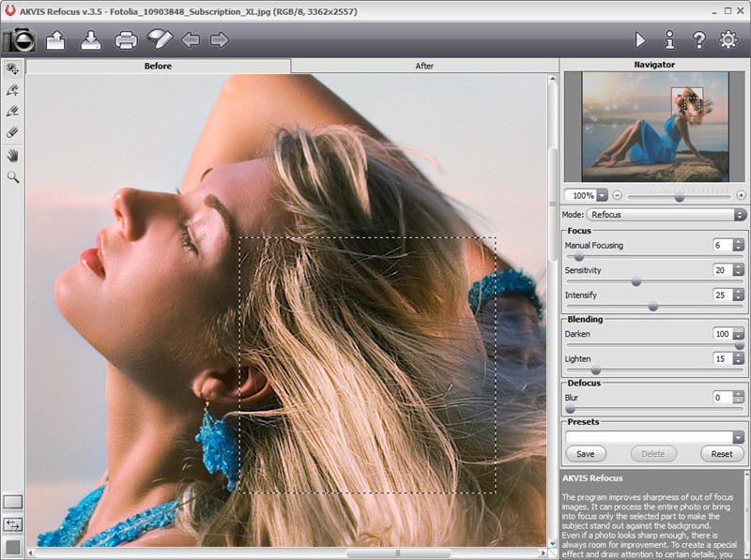Select the Hand tool

(13, 155)
